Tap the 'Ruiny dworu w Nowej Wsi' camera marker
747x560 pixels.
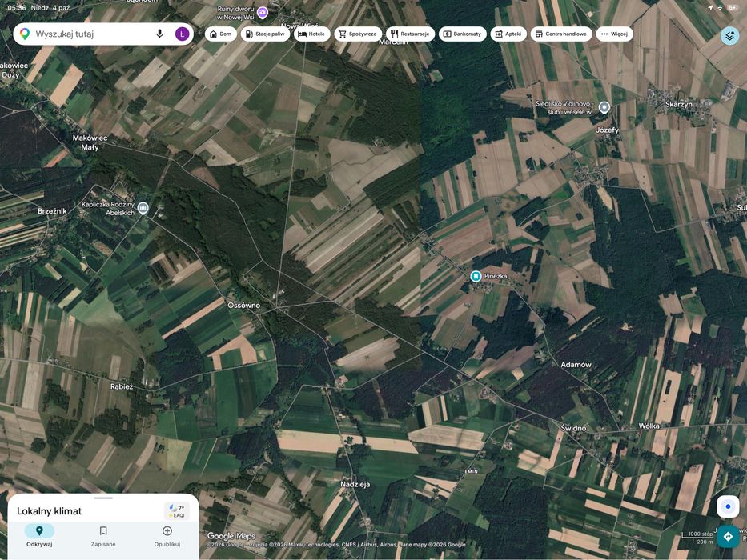(x=262, y=12)
